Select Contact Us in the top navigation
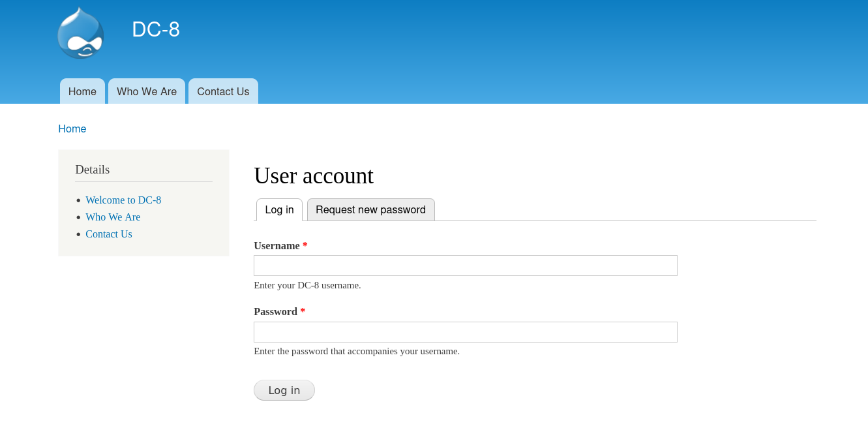This screenshot has height=428, width=868. [x=223, y=91]
